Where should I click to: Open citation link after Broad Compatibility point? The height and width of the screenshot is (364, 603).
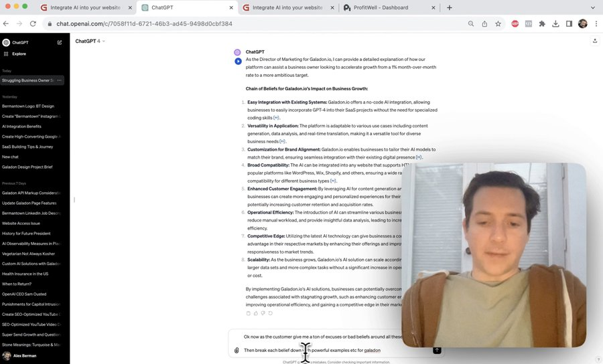pyautogui.click(x=333, y=181)
